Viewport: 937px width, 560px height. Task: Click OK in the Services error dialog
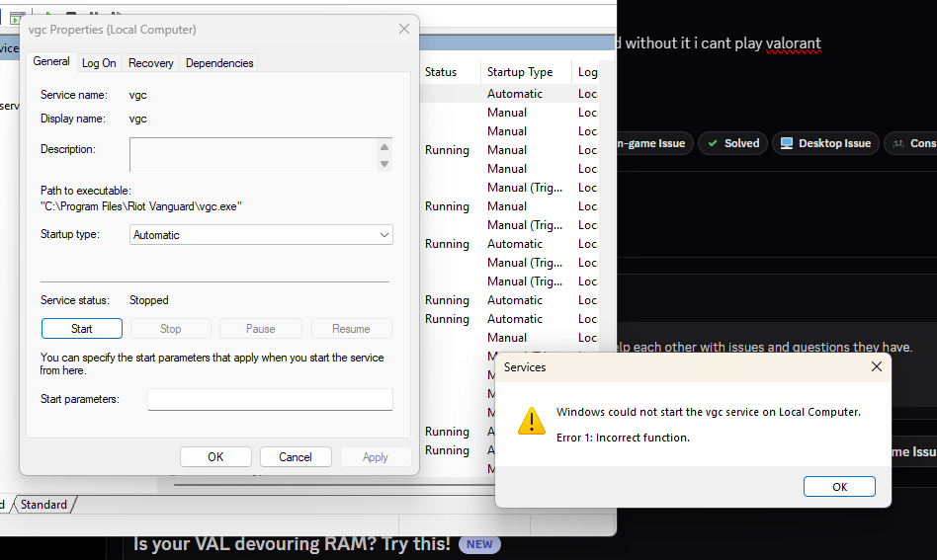pos(839,487)
